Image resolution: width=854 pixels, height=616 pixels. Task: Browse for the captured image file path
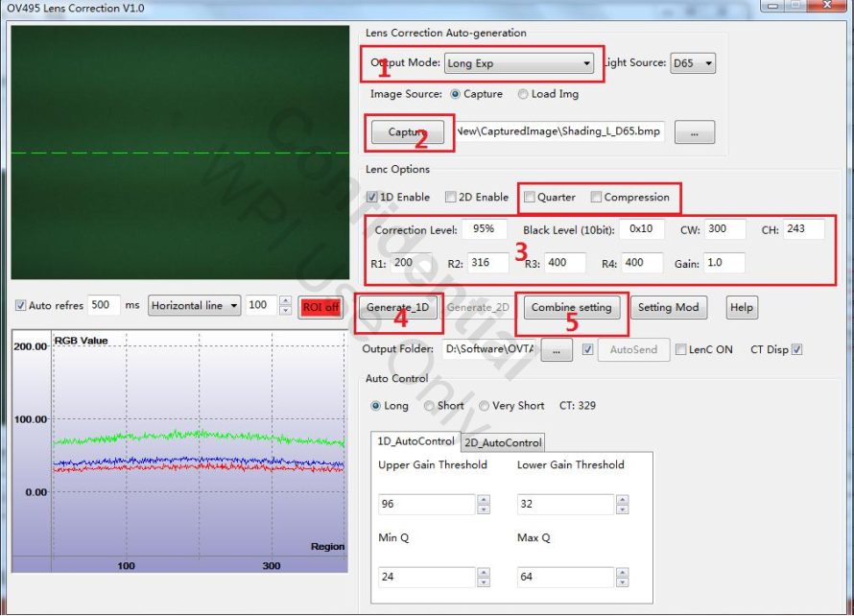(694, 133)
